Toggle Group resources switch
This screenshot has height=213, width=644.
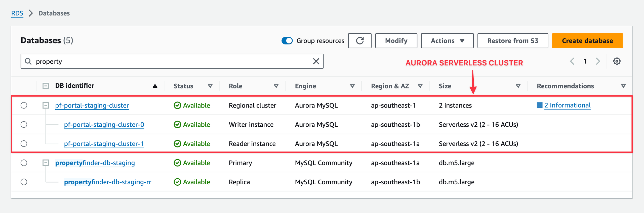pyautogui.click(x=287, y=41)
